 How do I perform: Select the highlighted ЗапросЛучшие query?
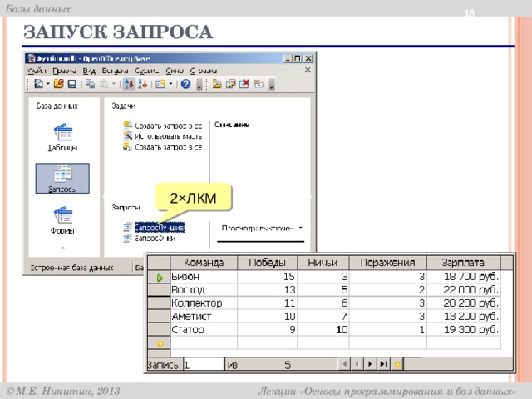click(160, 227)
